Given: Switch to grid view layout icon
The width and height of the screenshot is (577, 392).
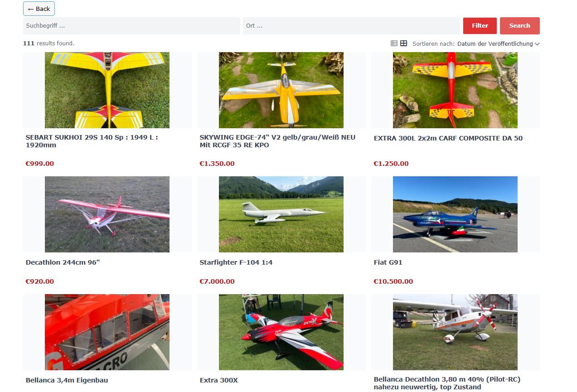Looking at the screenshot, I should point(403,44).
